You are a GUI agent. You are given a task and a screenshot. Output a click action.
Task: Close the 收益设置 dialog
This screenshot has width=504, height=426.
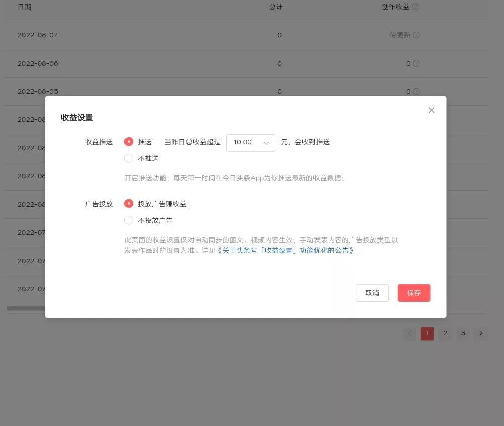click(431, 110)
